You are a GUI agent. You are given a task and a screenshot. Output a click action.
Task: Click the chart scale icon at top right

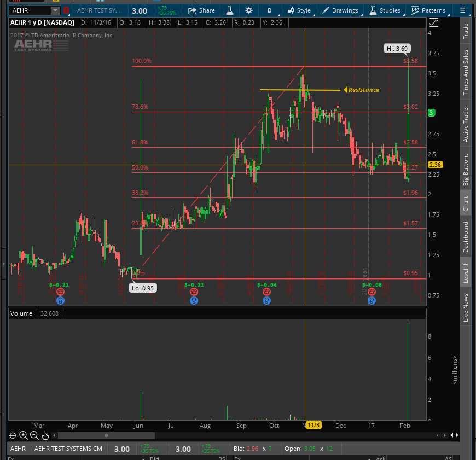[x=434, y=22]
